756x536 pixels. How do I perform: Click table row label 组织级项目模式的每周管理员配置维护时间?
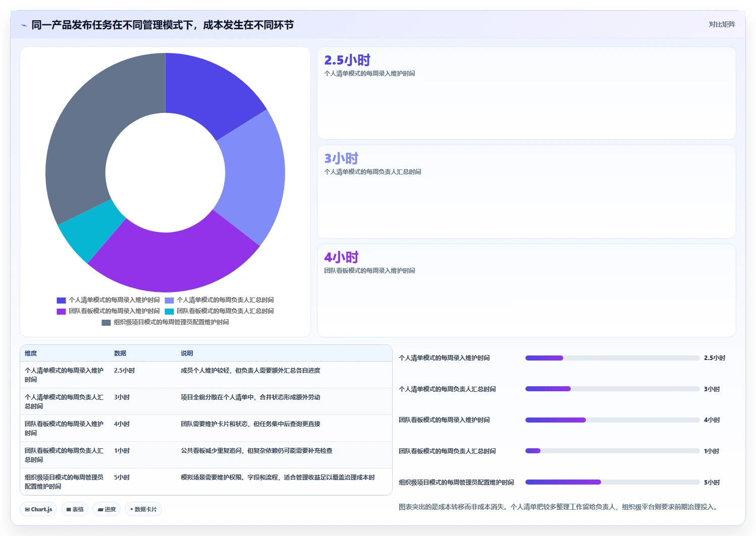pos(64,482)
